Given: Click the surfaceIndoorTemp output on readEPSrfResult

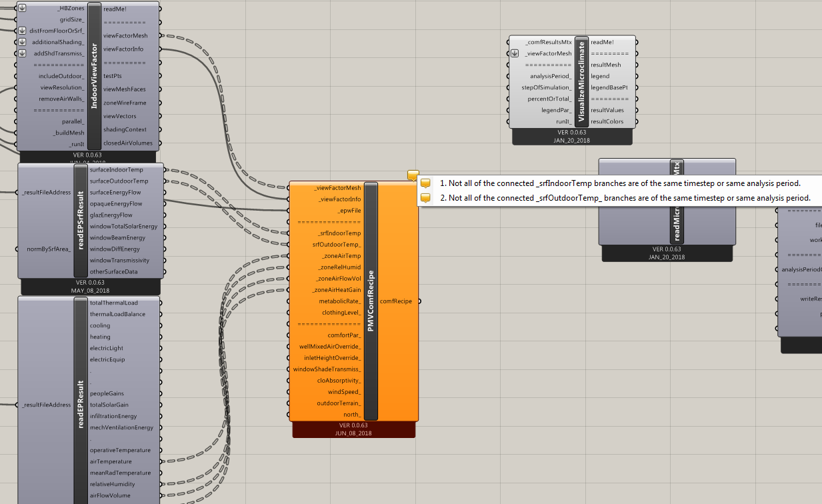Looking at the screenshot, I should click(x=116, y=170).
